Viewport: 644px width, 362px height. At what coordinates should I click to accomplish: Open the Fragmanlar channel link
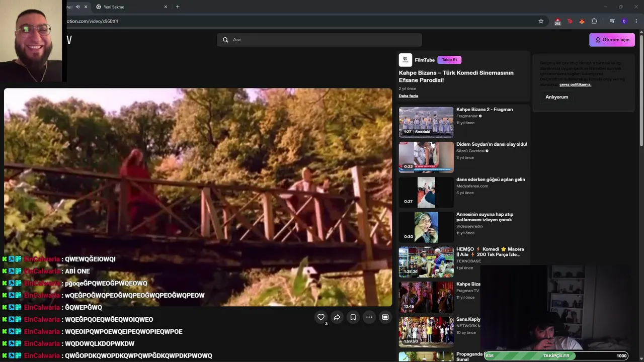click(467, 116)
